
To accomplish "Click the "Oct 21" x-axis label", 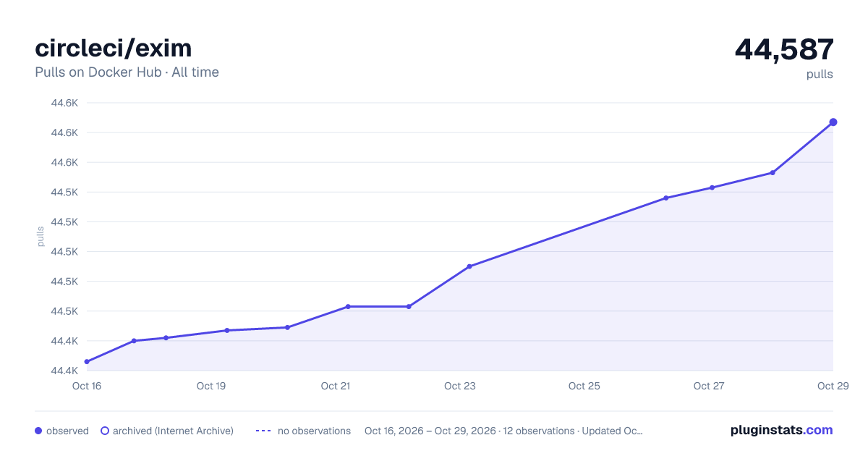I will [336, 386].
